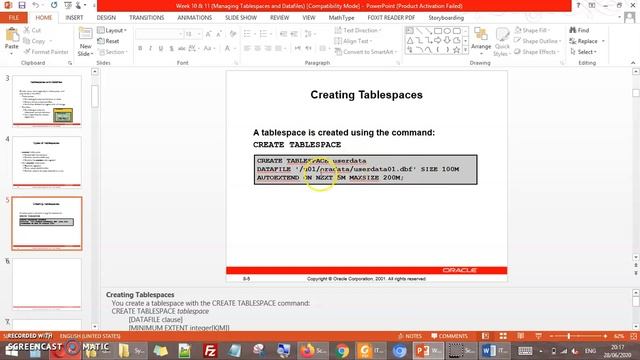
Task: Open the Shape Fill dropdown
Action: click(532, 30)
